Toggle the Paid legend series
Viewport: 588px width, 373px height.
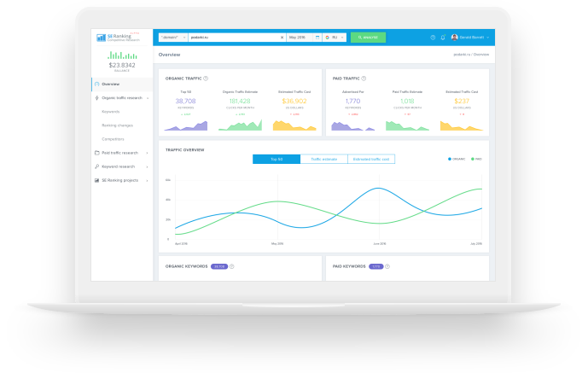[x=476, y=160]
